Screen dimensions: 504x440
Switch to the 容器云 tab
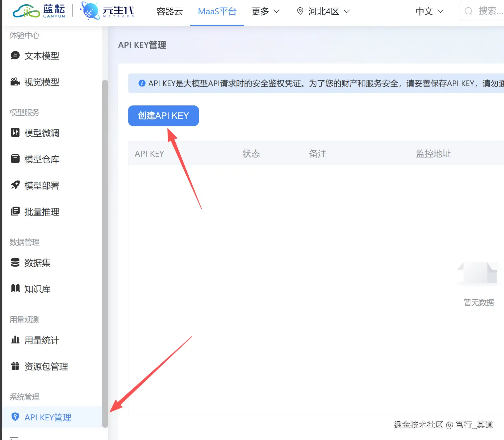click(169, 11)
